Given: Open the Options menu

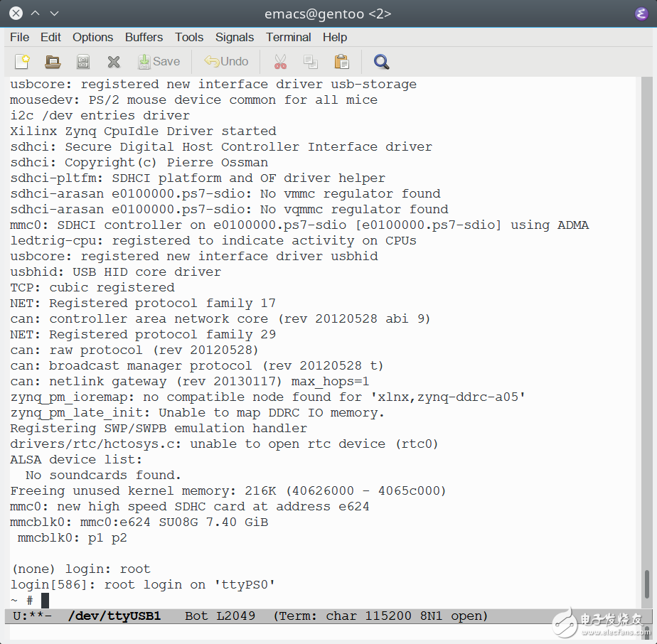Looking at the screenshot, I should pyautogui.click(x=93, y=37).
